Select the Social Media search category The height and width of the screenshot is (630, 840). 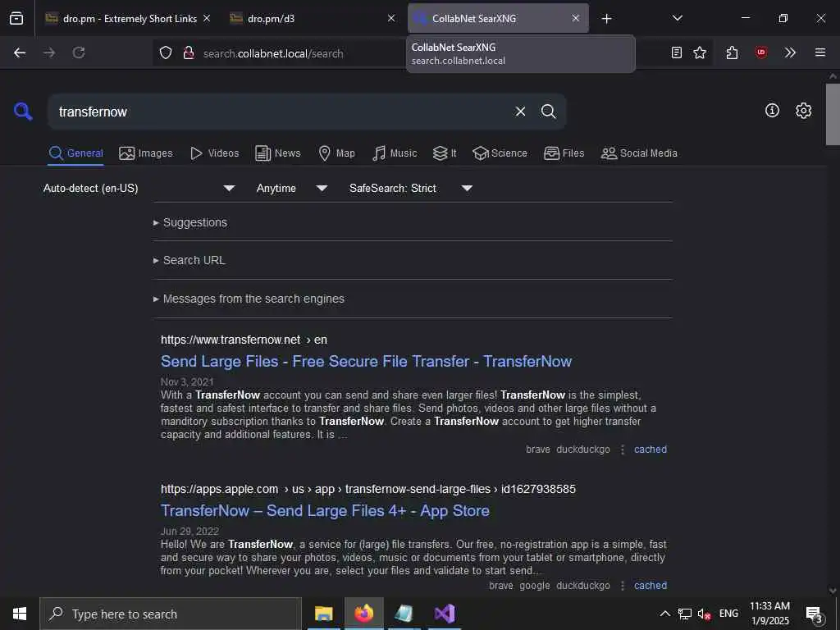coord(639,153)
